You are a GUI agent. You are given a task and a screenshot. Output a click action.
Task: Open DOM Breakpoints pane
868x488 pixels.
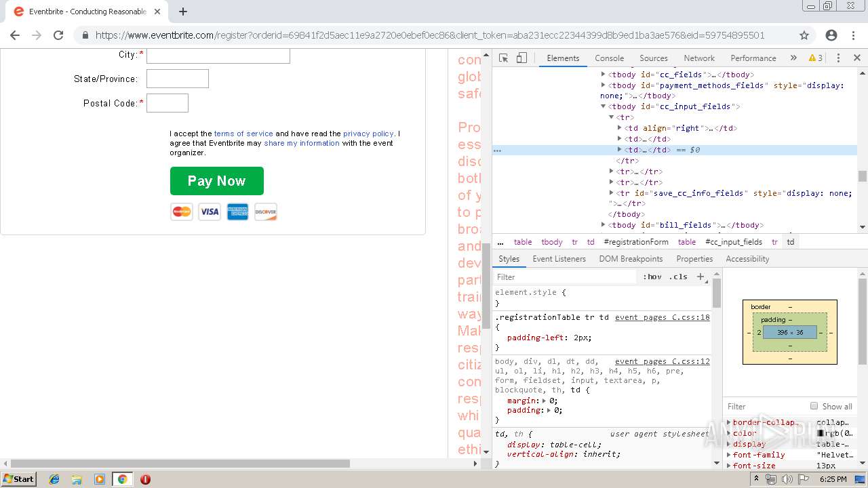click(631, 259)
